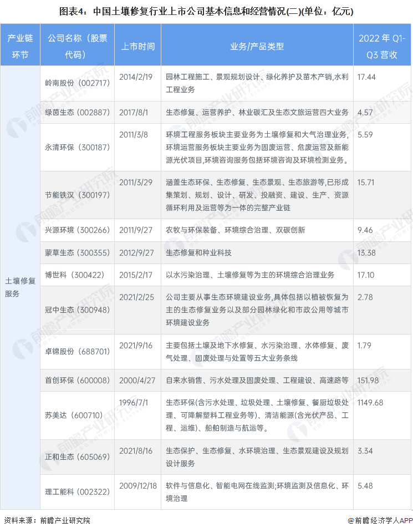Image resolution: width=413 pixels, height=532 pixels.
Task: Click source note 资料来源：前瞻产业研究院
Action: click(47, 520)
